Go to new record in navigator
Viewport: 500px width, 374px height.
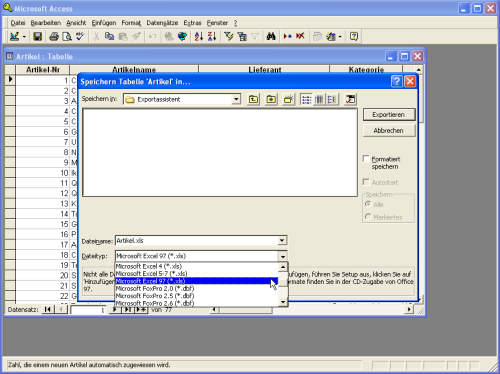point(142,310)
